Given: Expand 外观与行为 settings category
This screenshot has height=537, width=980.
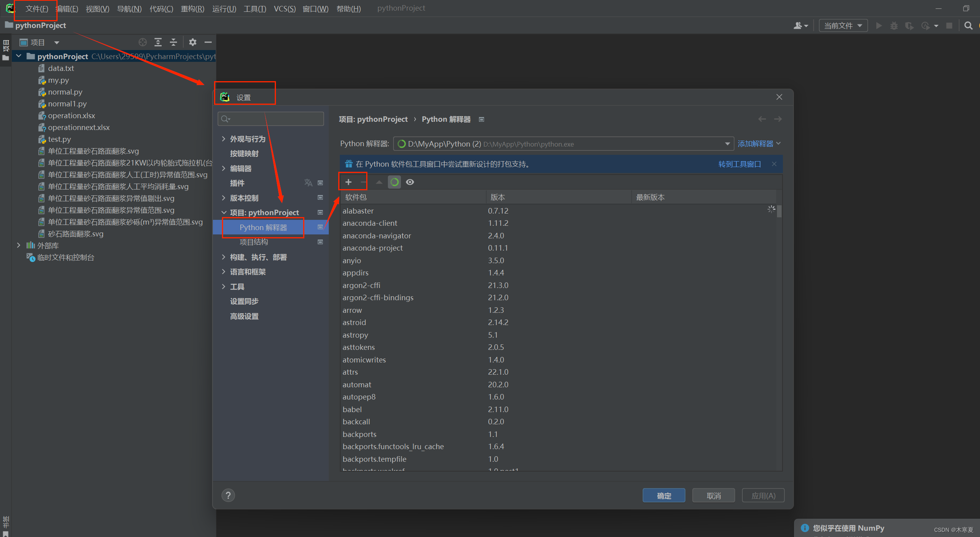Looking at the screenshot, I should [224, 139].
